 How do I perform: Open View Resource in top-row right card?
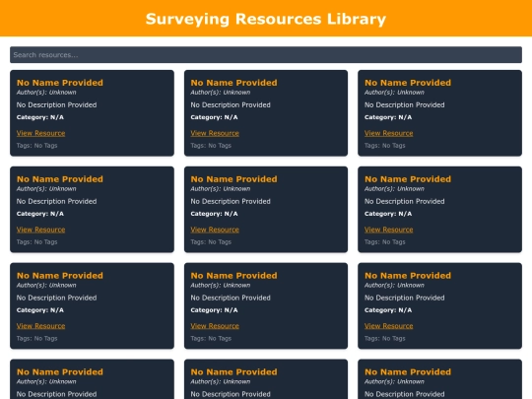pos(389,133)
